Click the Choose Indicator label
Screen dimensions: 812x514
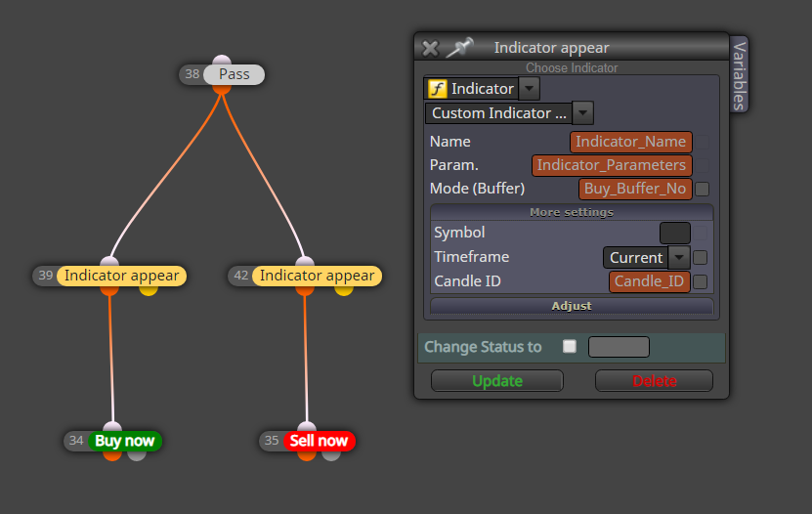pos(572,68)
